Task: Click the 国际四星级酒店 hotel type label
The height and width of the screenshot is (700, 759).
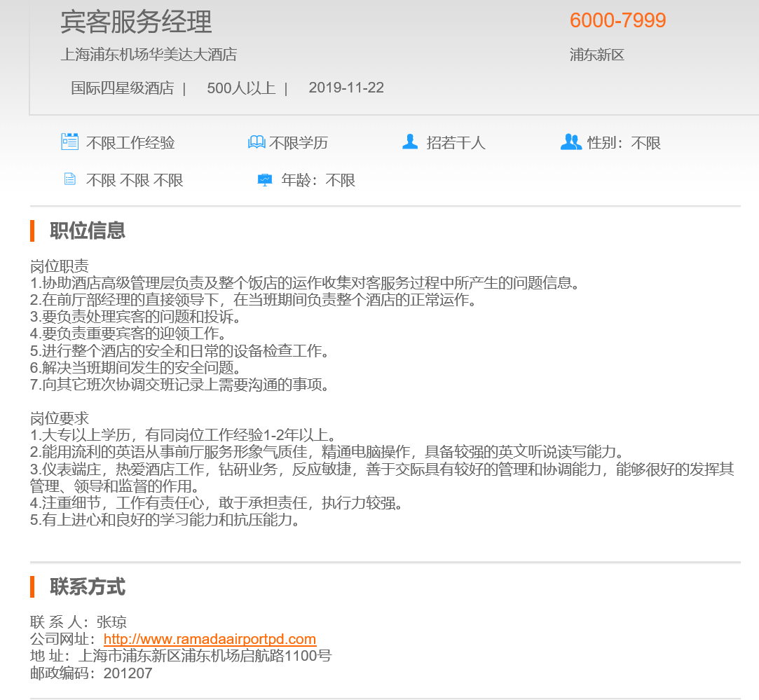Action: point(122,88)
